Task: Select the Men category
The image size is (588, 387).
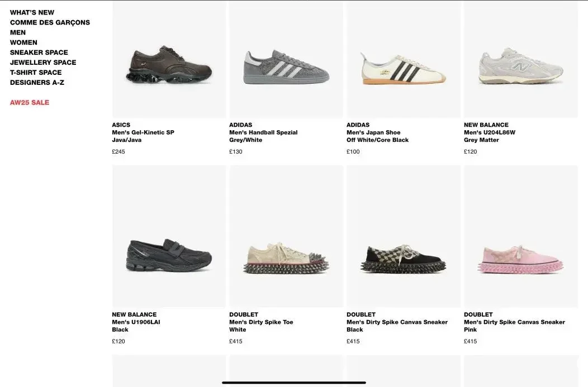Action: pos(18,32)
